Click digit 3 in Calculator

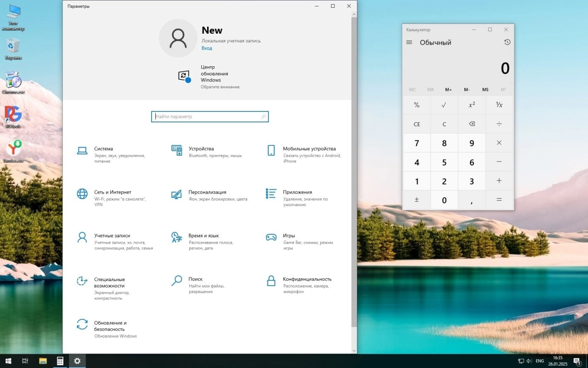coord(472,181)
